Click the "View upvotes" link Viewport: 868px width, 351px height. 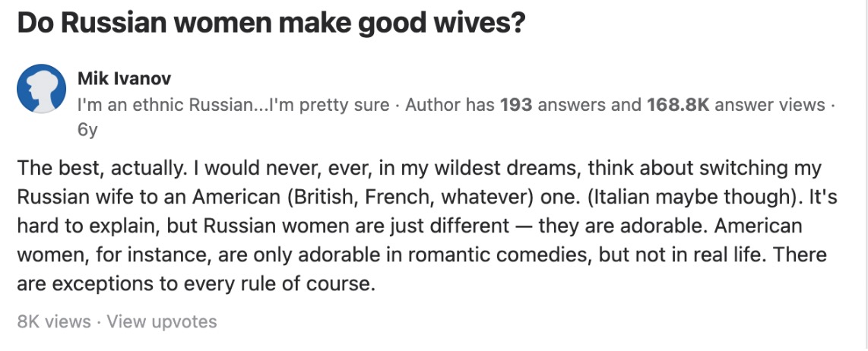point(161,321)
